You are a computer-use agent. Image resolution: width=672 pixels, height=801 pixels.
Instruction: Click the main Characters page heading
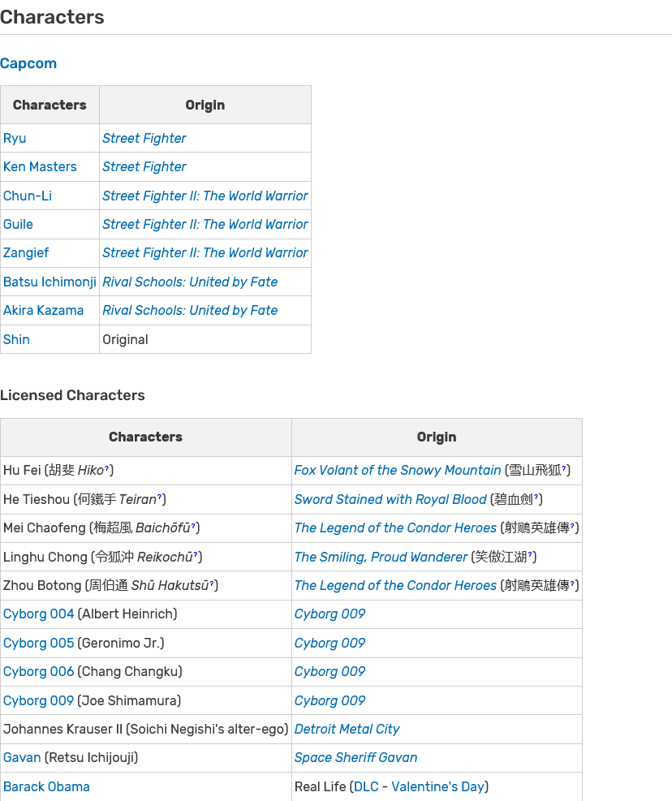(52, 17)
